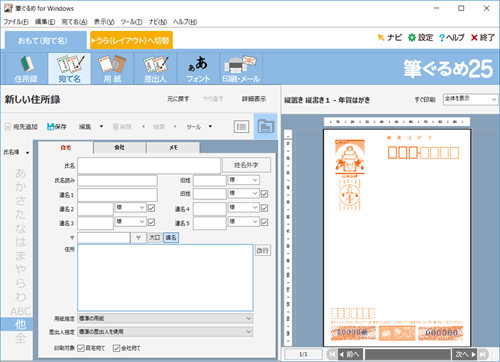Image resolution: width=500 pixels, height=362 pixels.
Task: Click into the postal code field
Action: tap(104, 238)
